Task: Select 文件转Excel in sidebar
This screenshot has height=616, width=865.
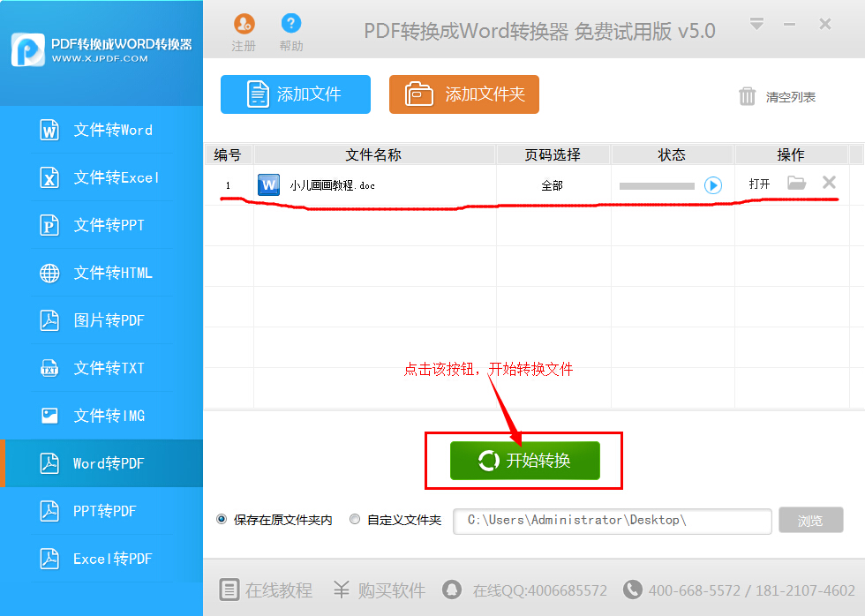Action: 102,177
